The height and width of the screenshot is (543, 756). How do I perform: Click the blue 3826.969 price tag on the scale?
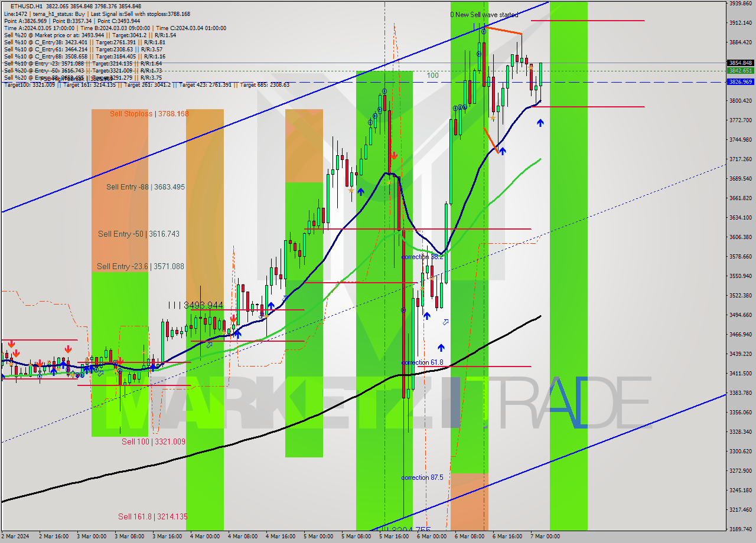[x=739, y=82]
